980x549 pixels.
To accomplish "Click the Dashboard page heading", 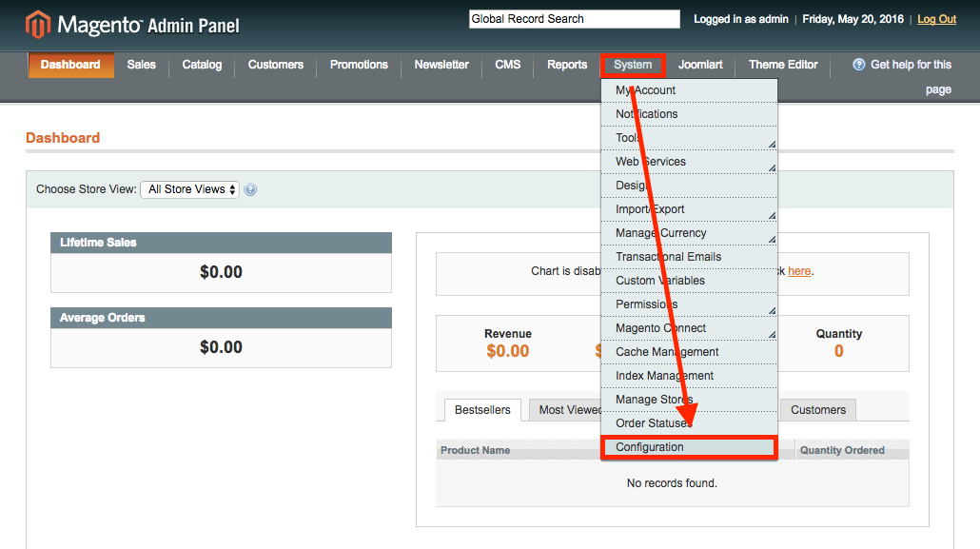I will 63,138.
